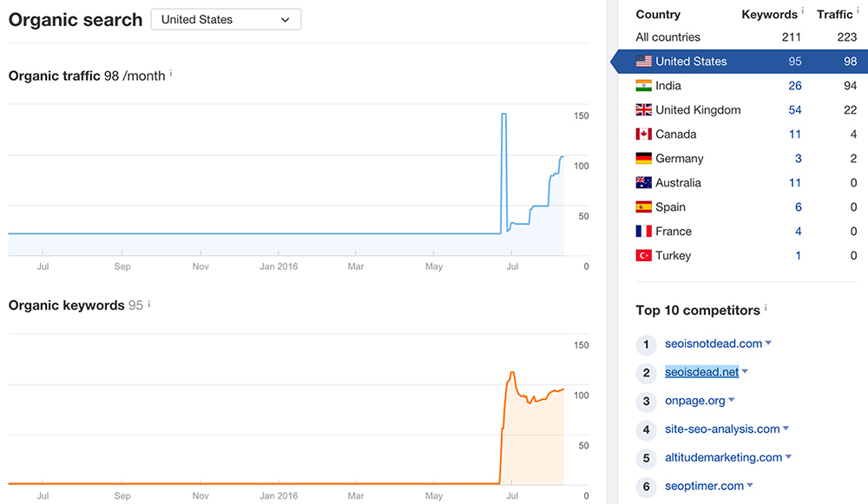Image resolution: width=868 pixels, height=504 pixels.
Task: Click the Traffic column header
Action: pyautogui.click(x=834, y=15)
